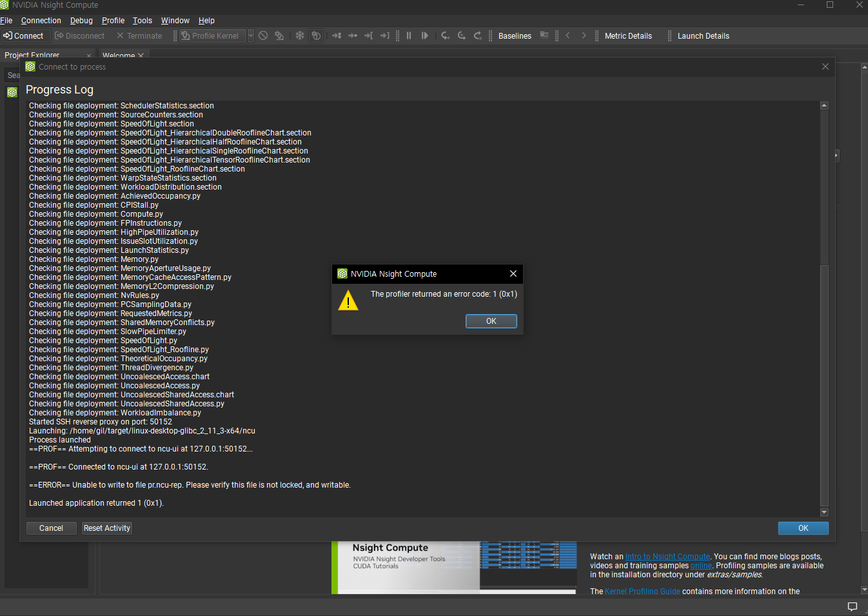This screenshot has height=616, width=868.
Task: Click the Pause icon in toolbar
Action: tap(409, 36)
